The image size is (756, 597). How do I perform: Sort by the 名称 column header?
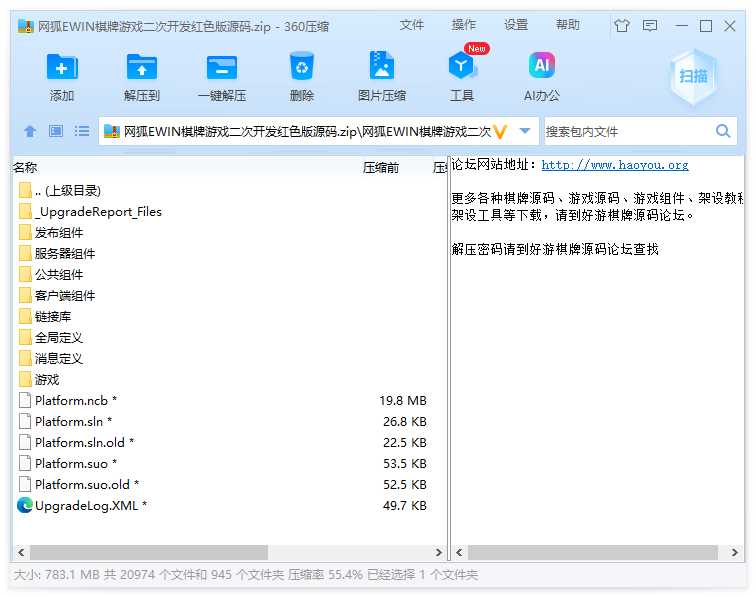pos(25,167)
